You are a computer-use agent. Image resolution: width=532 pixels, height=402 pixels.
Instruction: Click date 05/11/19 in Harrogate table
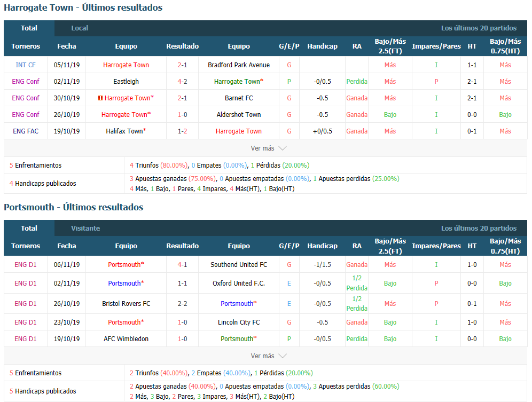66,65
